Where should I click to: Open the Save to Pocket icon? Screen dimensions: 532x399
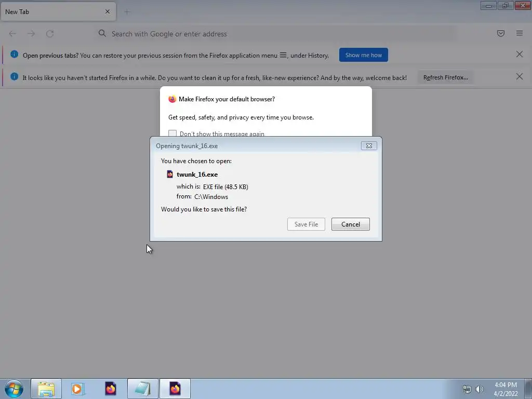[500, 33]
